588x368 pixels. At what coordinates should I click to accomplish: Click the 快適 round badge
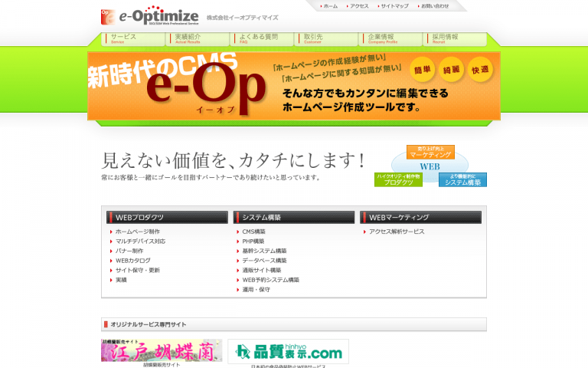(x=480, y=70)
